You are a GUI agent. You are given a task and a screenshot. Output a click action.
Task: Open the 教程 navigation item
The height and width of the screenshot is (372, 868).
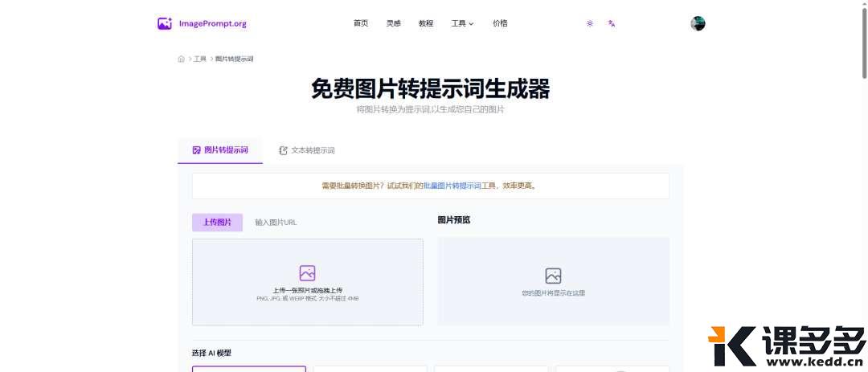pos(426,23)
